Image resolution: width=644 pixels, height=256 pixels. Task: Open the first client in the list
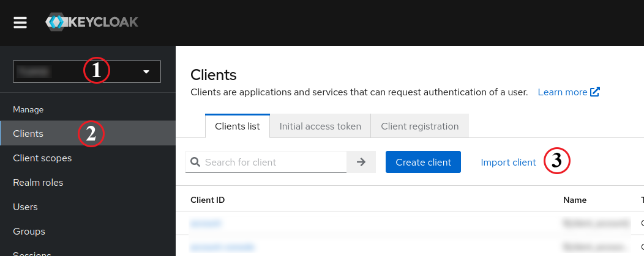pyautogui.click(x=206, y=223)
